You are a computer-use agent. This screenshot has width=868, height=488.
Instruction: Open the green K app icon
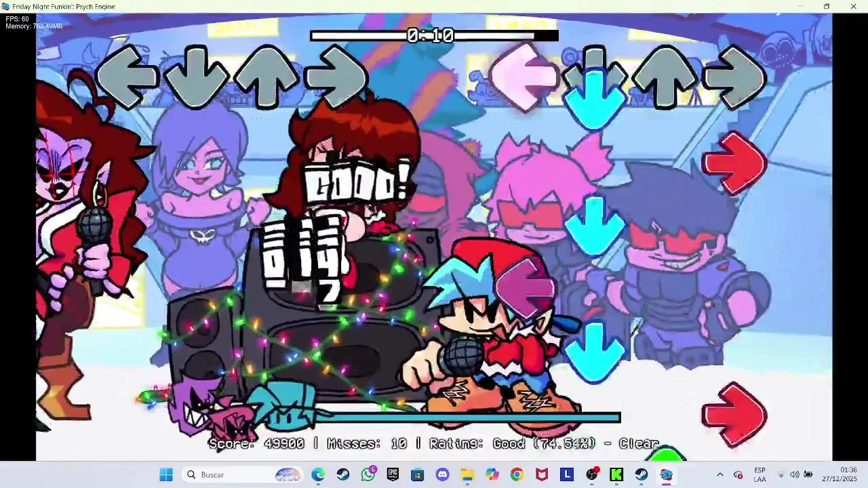click(616, 474)
